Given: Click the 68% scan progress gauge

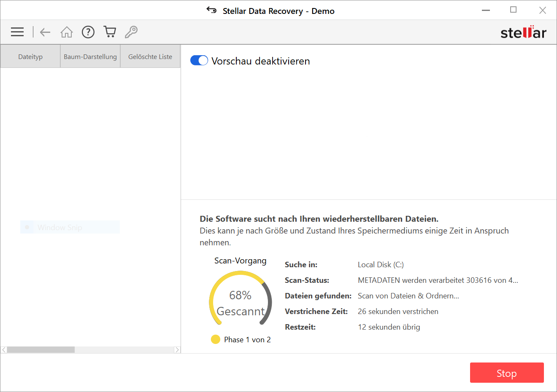Looking at the screenshot, I should tap(241, 298).
